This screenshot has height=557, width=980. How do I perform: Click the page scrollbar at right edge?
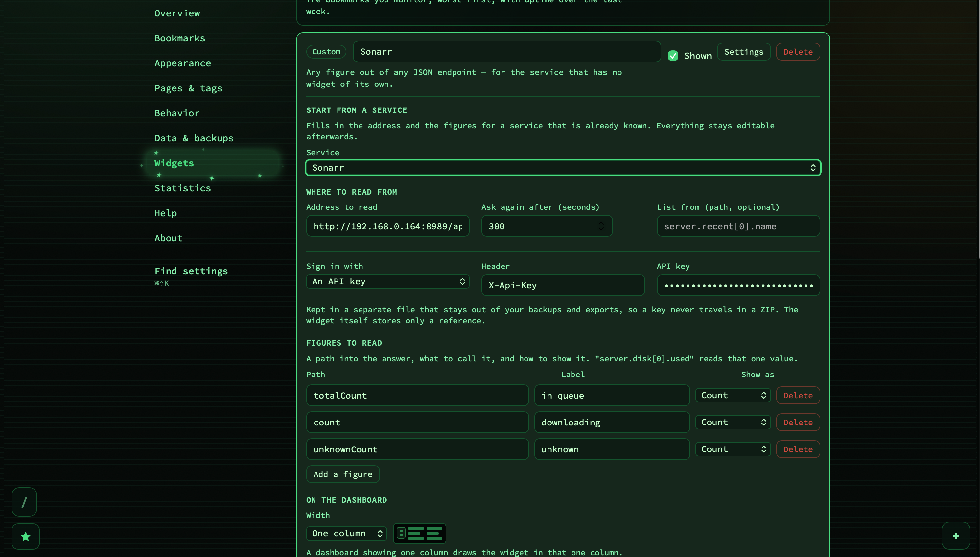tap(979, 130)
